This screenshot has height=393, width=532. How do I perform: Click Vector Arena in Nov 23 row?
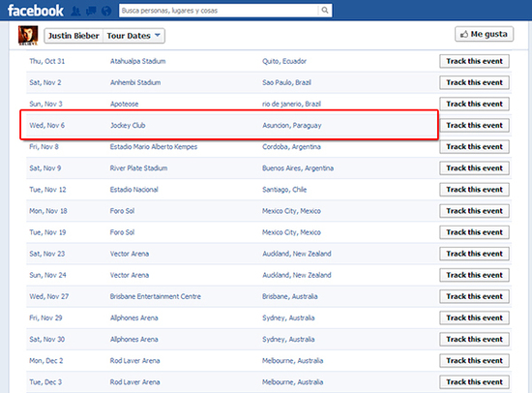point(130,254)
